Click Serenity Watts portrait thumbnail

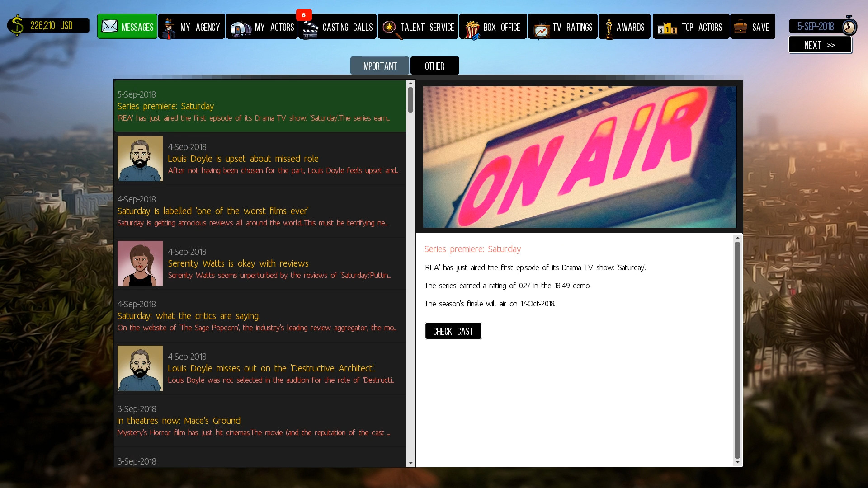click(x=140, y=263)
